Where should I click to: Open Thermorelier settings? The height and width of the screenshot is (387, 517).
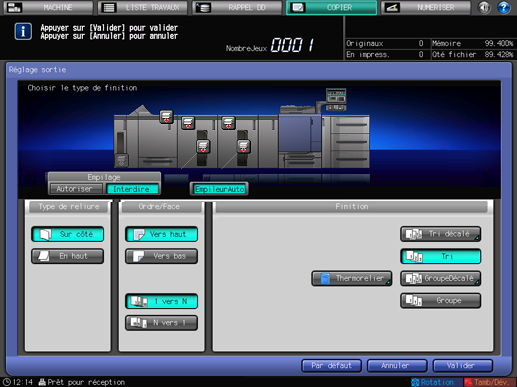click(x=352, y=278)
